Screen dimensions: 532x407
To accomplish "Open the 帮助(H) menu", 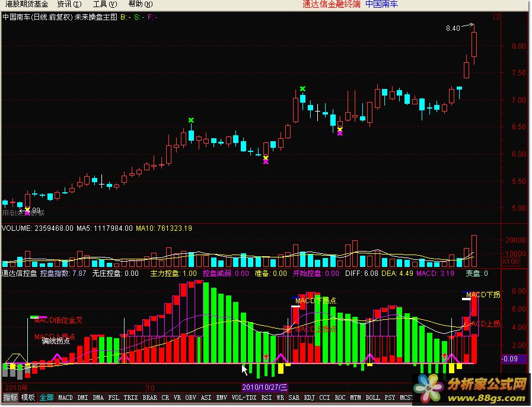I will (141, 4).
